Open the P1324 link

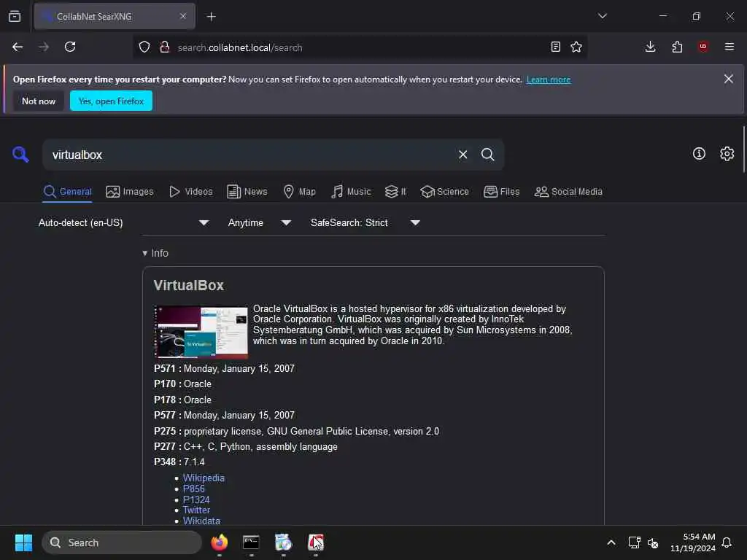[x=196, y=499]
